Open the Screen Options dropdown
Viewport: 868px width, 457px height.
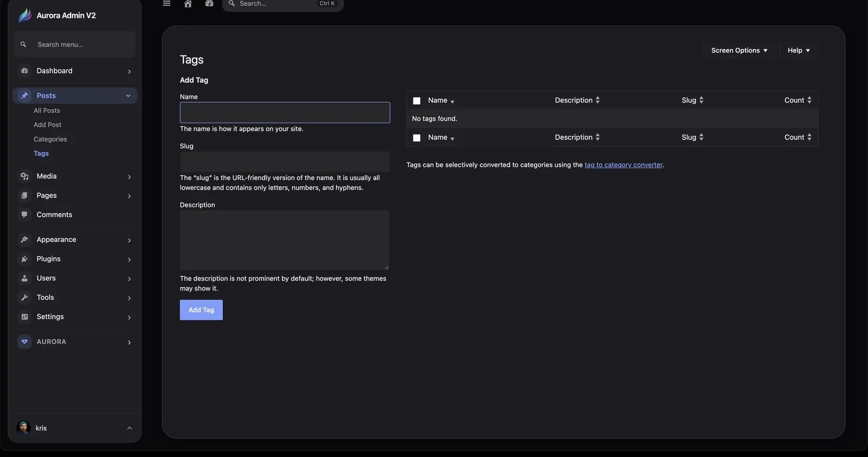(739, 50)
